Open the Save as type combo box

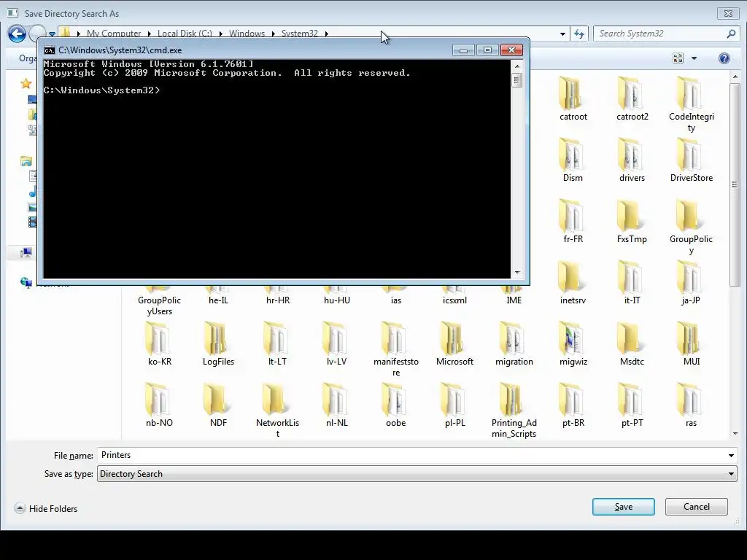(417, 474)
